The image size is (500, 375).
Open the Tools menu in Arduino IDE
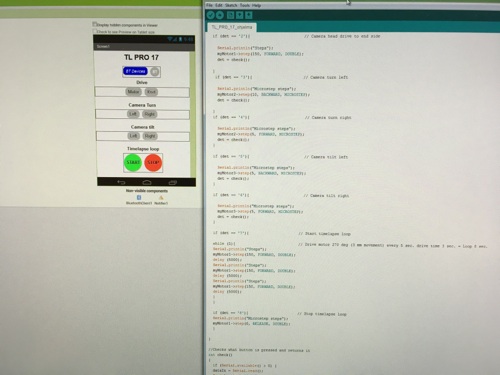[245, 5]
